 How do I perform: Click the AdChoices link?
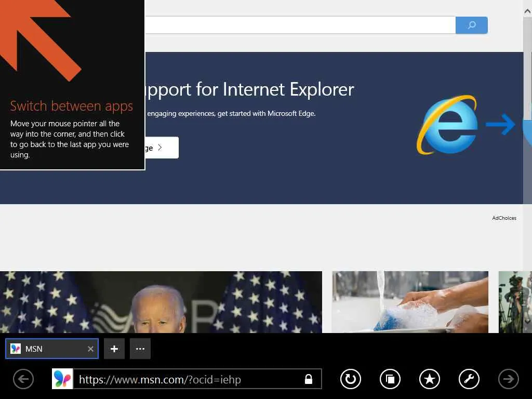tap(504, 218)
